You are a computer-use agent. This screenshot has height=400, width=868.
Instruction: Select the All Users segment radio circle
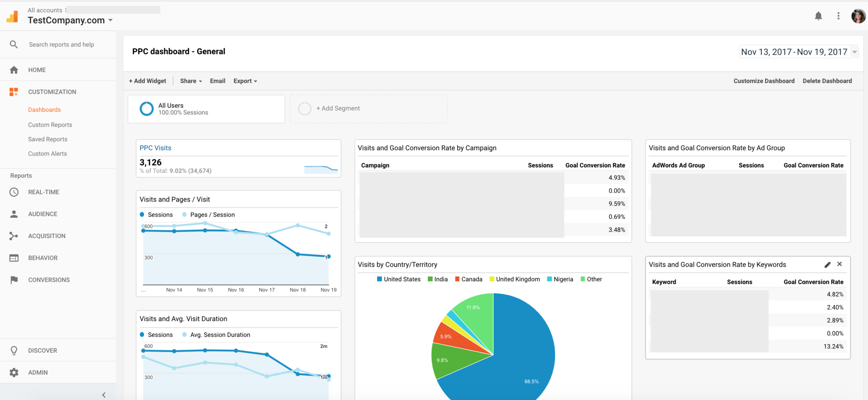[147, 109]
